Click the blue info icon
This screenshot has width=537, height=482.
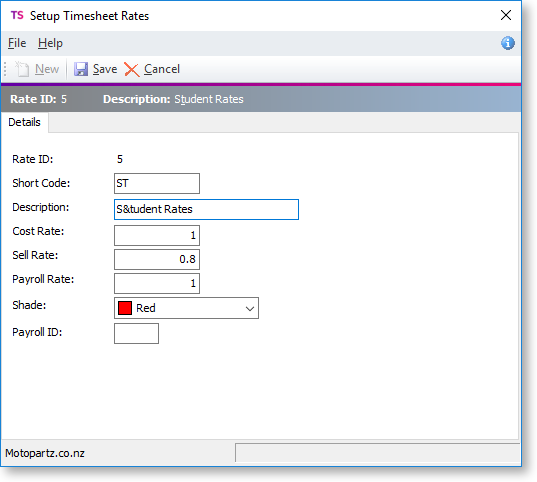click(508, 44)
